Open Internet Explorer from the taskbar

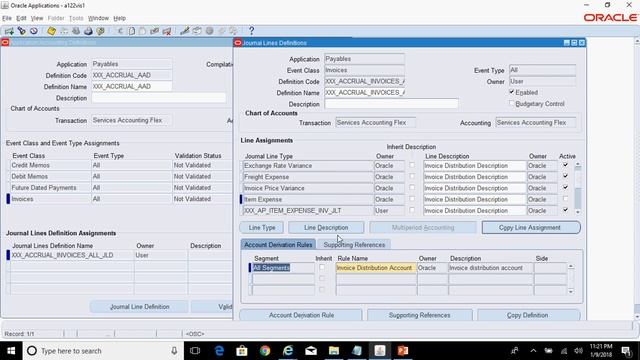(288, 351)
